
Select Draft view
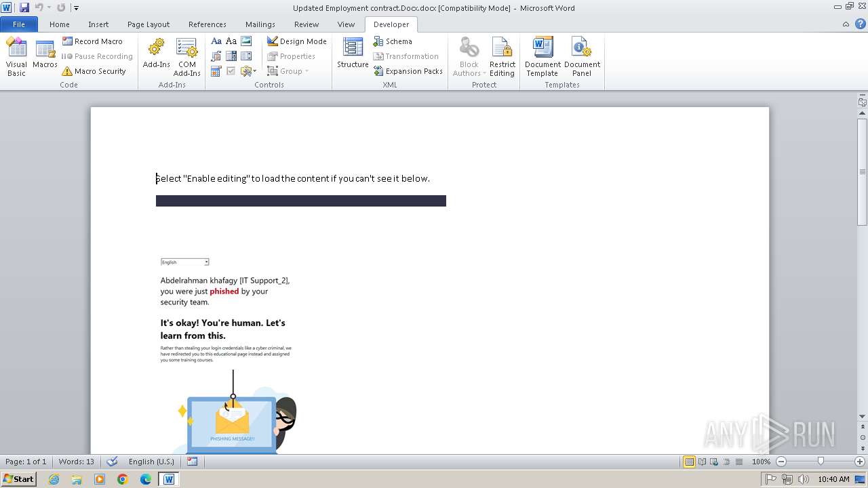[x=738, y=462]
